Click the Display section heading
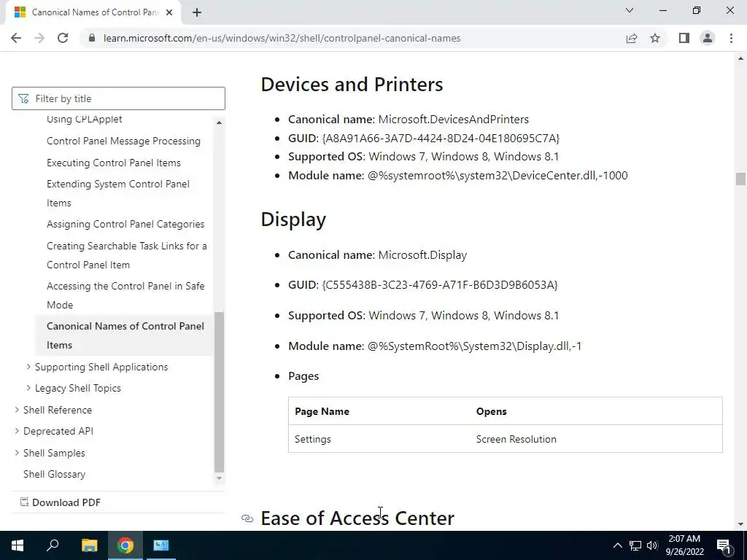 (293, 219)
